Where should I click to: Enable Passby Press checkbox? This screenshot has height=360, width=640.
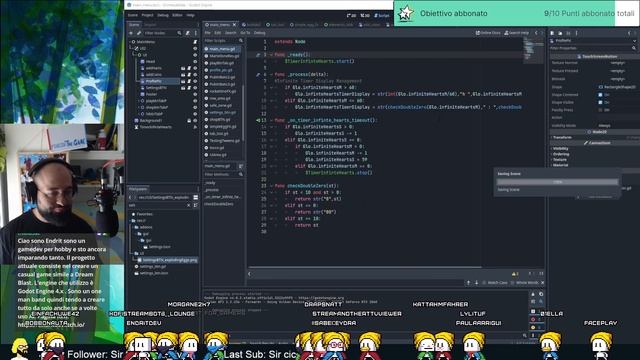pos(600,110)
